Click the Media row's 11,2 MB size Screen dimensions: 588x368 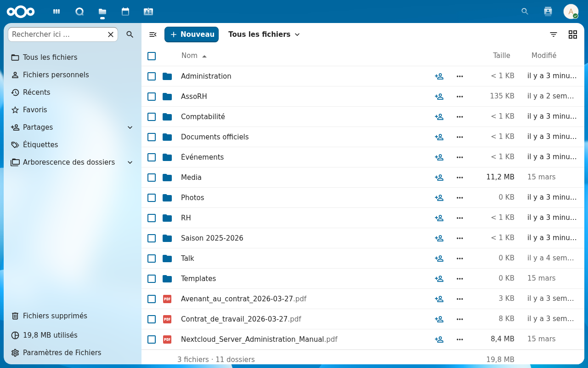(500, 177)
